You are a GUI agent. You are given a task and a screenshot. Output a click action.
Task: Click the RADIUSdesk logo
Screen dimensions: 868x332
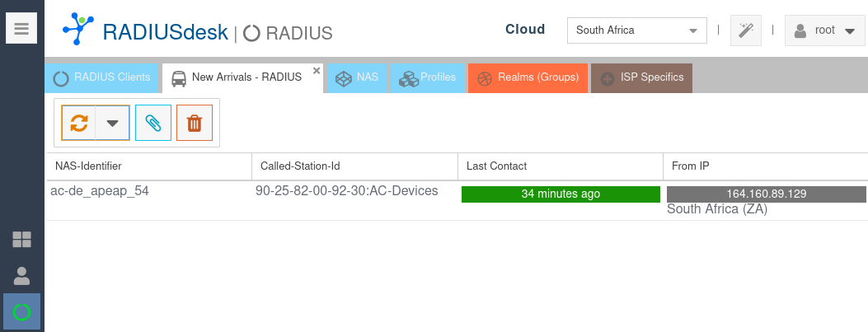tap(77, 30)
